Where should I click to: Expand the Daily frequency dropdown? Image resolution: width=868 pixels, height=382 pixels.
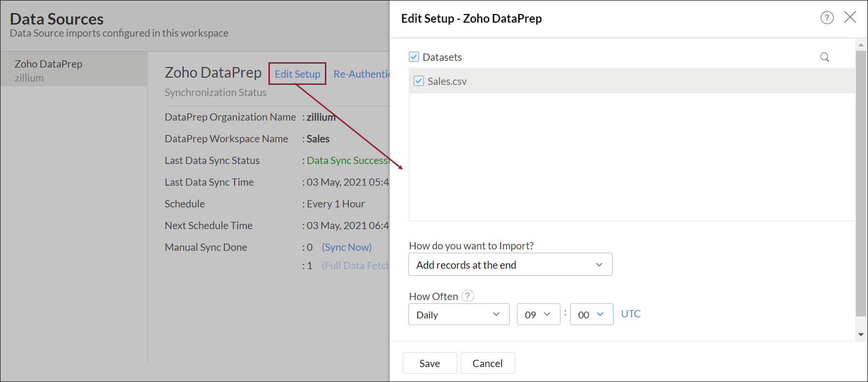pyautogui.click(x=459, y=314)
